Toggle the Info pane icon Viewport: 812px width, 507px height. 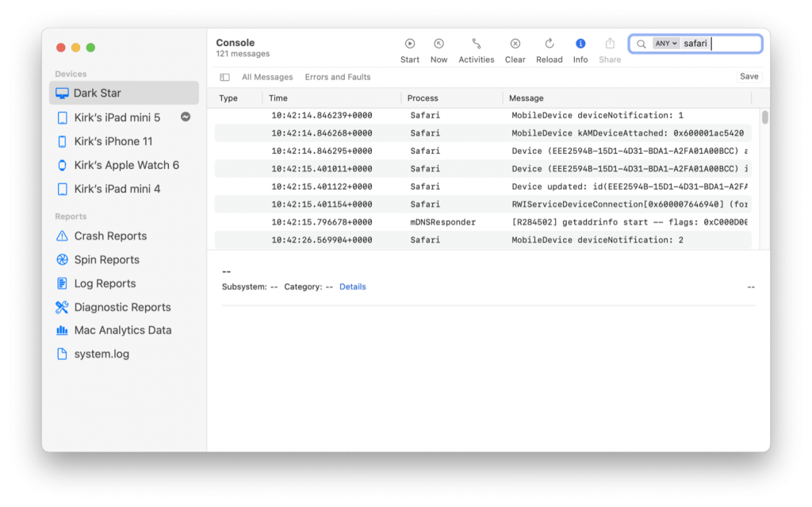coord(580,43)
